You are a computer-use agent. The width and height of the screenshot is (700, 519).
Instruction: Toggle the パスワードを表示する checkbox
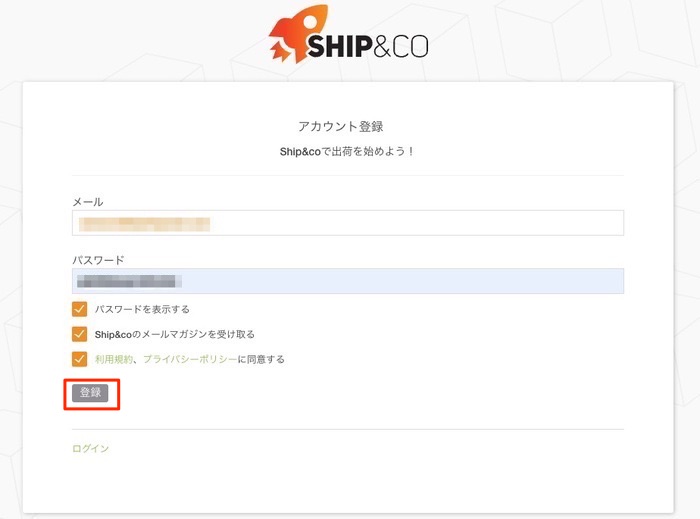pyautogui.click(x=80, y=309)
